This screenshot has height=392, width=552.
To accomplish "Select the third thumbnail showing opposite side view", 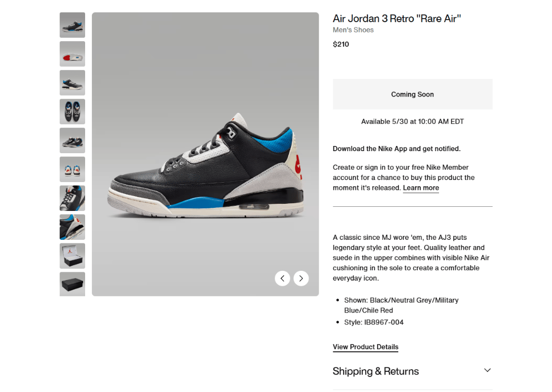I will click(72, 83).
